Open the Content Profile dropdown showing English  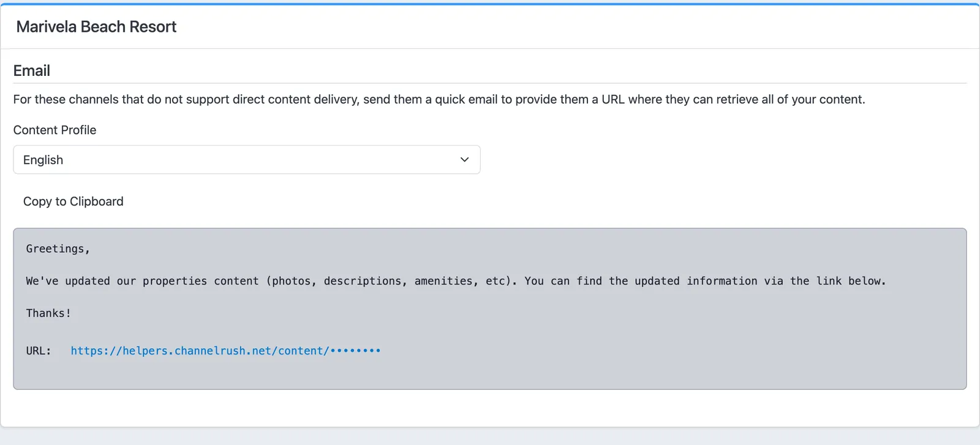[x=247, y=160]
